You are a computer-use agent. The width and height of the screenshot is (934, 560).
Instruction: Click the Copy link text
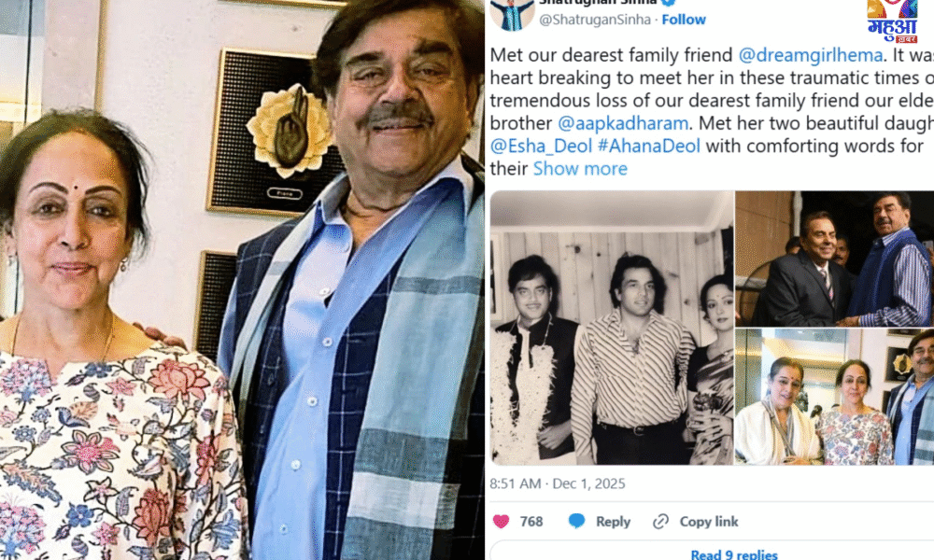[x=708, y=522]
